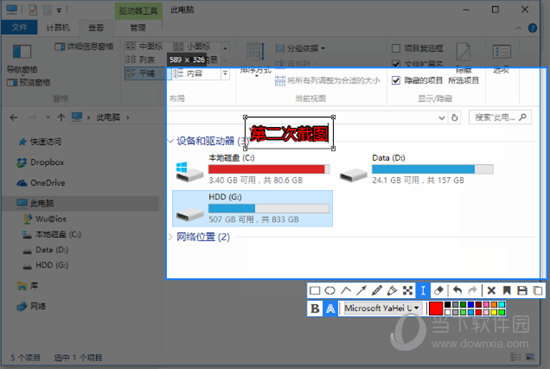Select the HDD (G:) drive tile
Image resolution: width=550 pixels, height=369 pixels.
[x=253, y=208]
